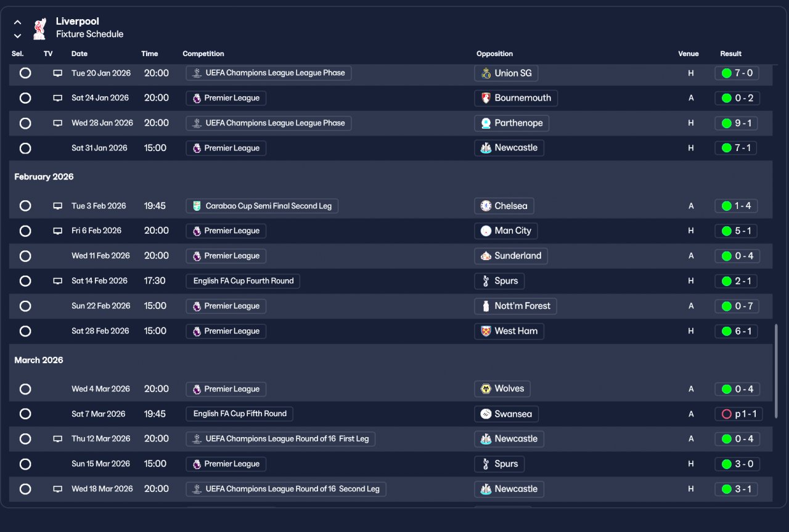The image size is (789, 532).
Task: Click the fixture list vertical scrollbar
Action: 776,371
